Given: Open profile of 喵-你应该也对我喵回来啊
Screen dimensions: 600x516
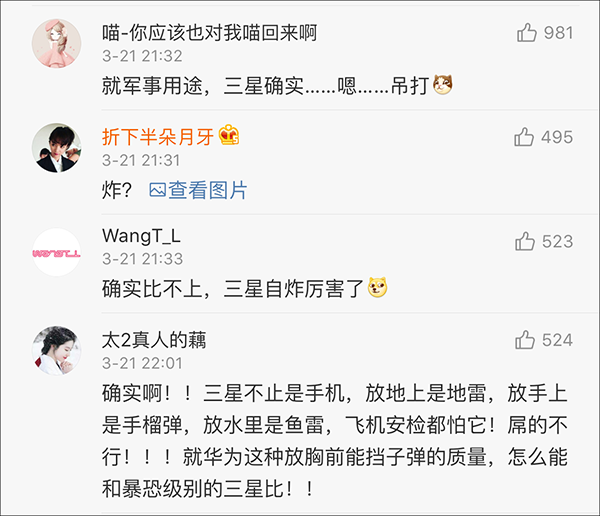Looking at the screenshot, I should pyautogui.click(x=209, y=33).
